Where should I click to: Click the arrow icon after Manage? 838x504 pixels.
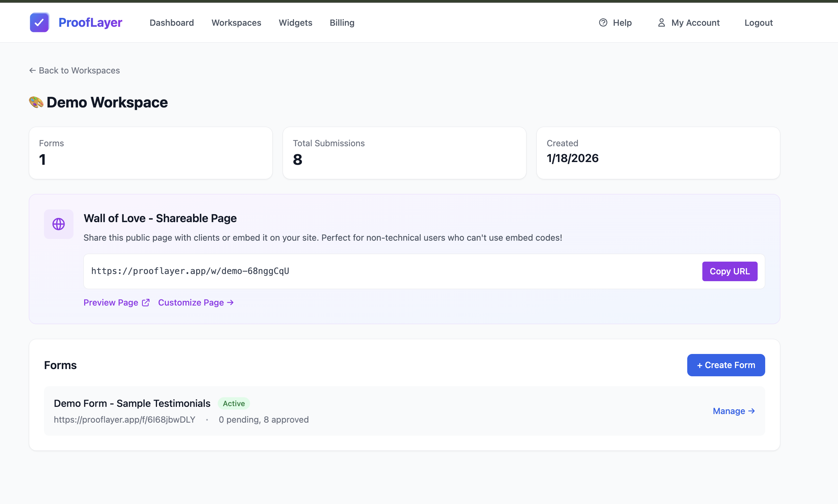tap(752, 411)
